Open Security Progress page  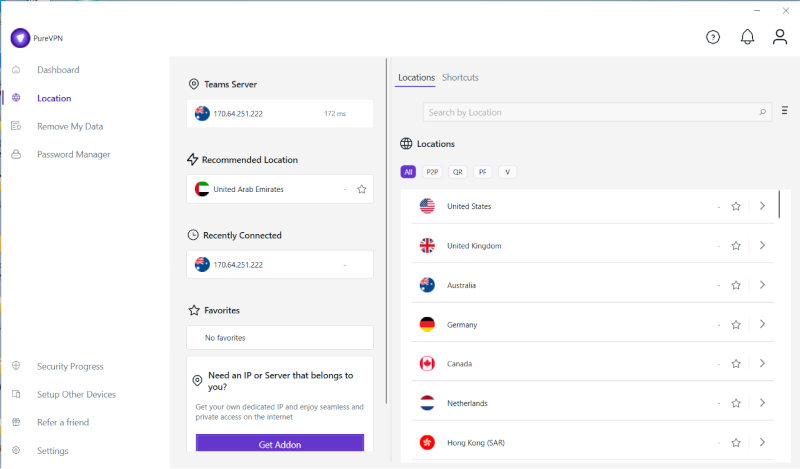click(70, 366)
